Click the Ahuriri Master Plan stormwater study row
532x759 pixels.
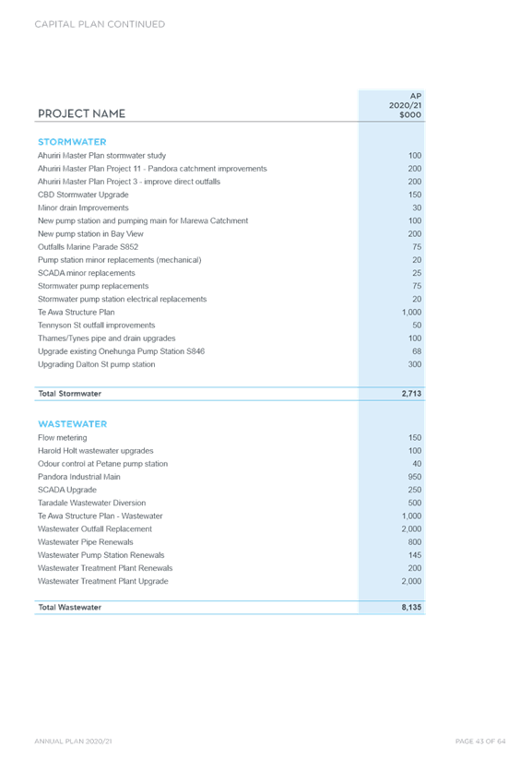(x=230, y=155)
